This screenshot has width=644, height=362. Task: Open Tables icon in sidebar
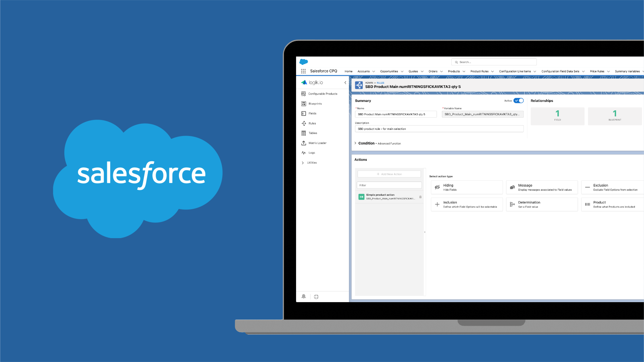click(x=304, y=133)
